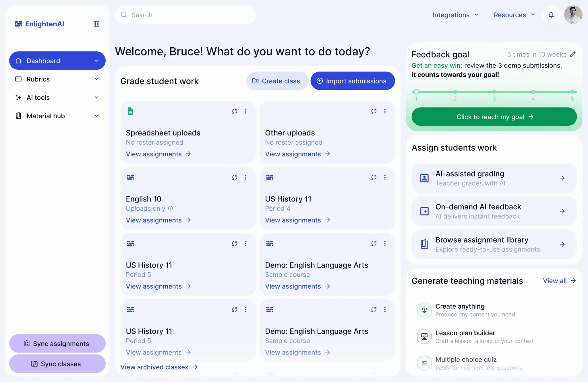Expand the AI tools menu chevron
588x382 pixels.
pyautogui.click(x=96, y=97)
